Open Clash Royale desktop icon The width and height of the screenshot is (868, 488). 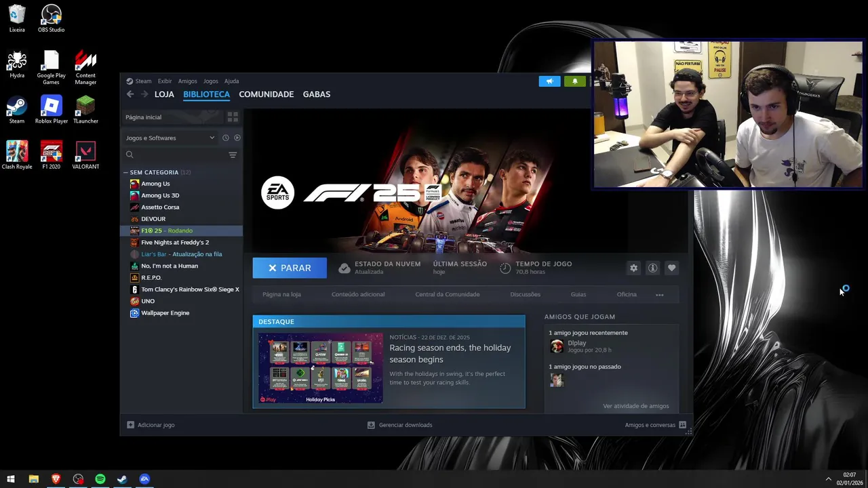click(17, 155)
